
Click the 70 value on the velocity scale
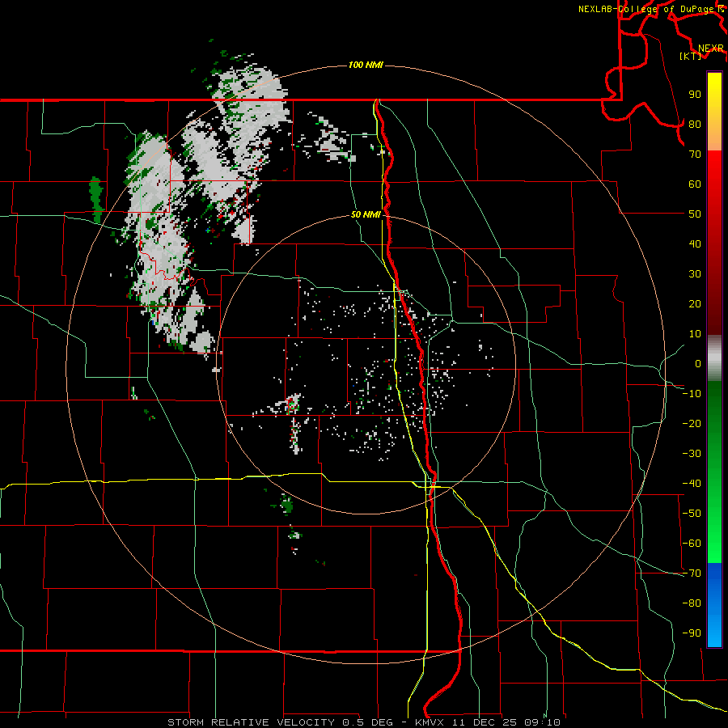[695, 154]
